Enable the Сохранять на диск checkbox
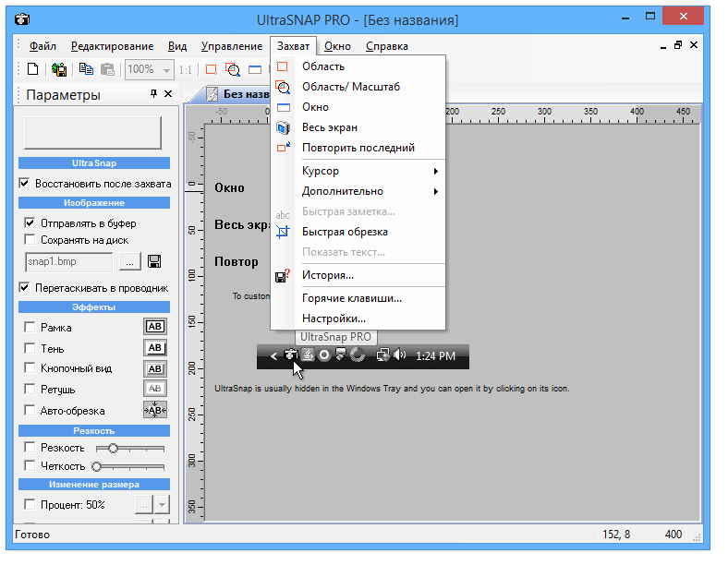Viewport: 728px width, 565px height. point(30,240)
